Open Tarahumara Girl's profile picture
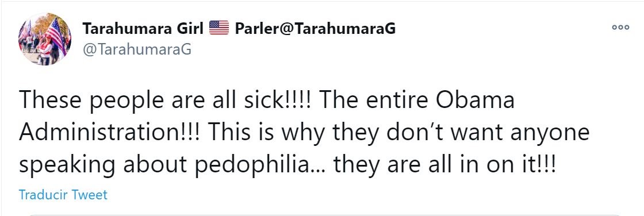 (44, 39)
